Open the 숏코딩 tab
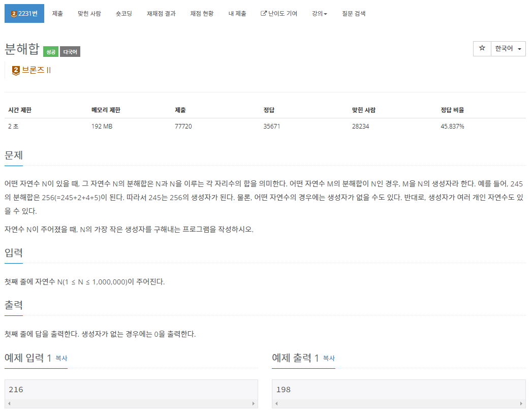This screenshot has height=415, width=532. 123,14
